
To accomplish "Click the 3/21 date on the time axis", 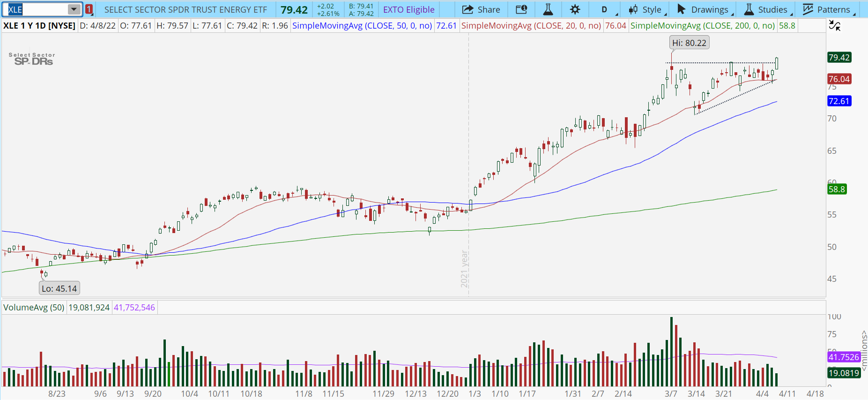I will pyautogui.click(x=724, y=394).
